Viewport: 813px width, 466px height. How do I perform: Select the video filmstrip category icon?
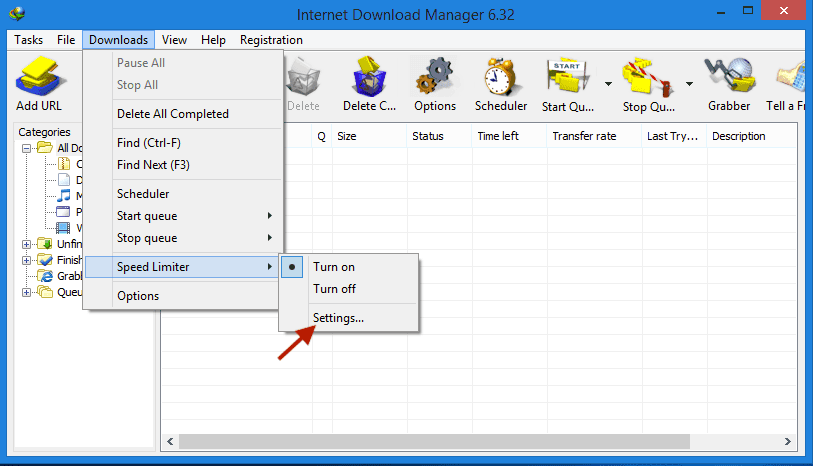[x=63, y=228]
